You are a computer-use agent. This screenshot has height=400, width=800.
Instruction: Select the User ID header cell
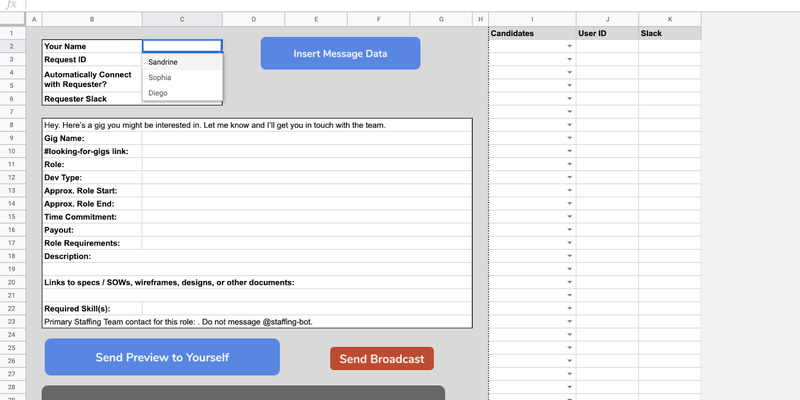607,33
